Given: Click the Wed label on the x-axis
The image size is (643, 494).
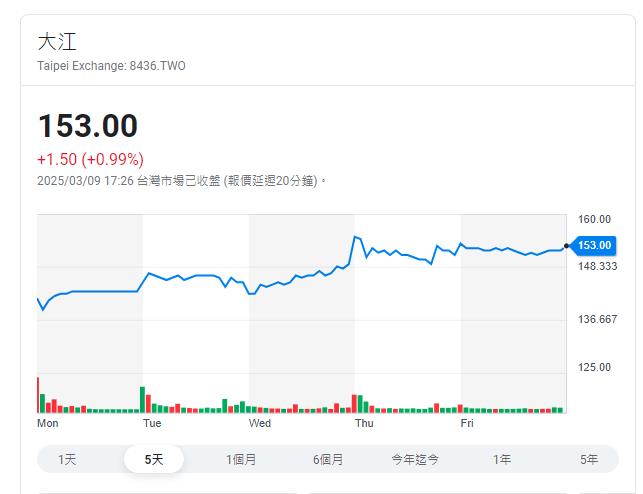Looking at the screenshot, I should (260, 423).
